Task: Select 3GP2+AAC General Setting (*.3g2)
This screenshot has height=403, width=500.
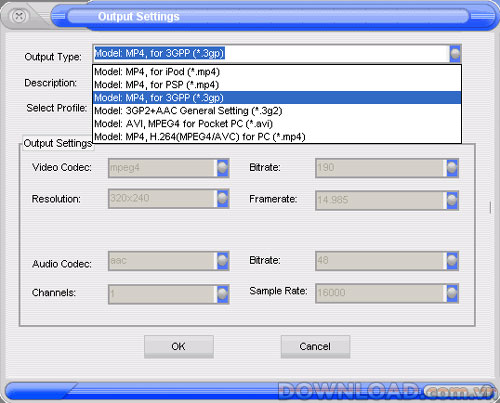Action: (277, 111)
